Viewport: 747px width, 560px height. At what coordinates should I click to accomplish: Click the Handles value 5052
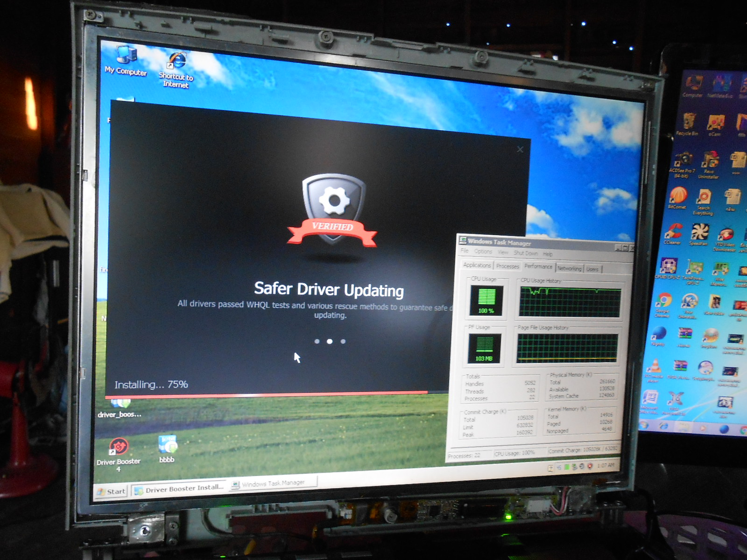click(529, 383)
